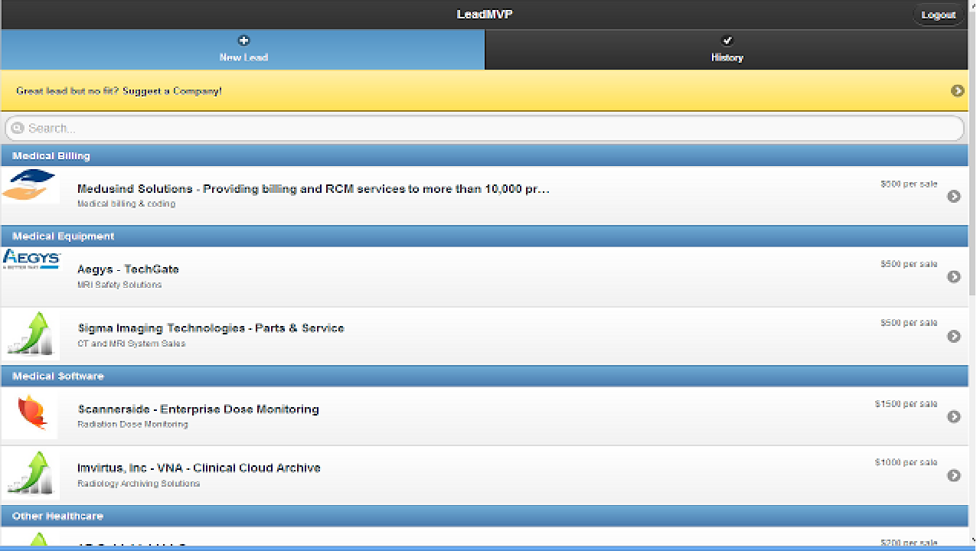Screen dimensions: 980x551
Task: Switch to the History tab
Action: click(727, 50)
